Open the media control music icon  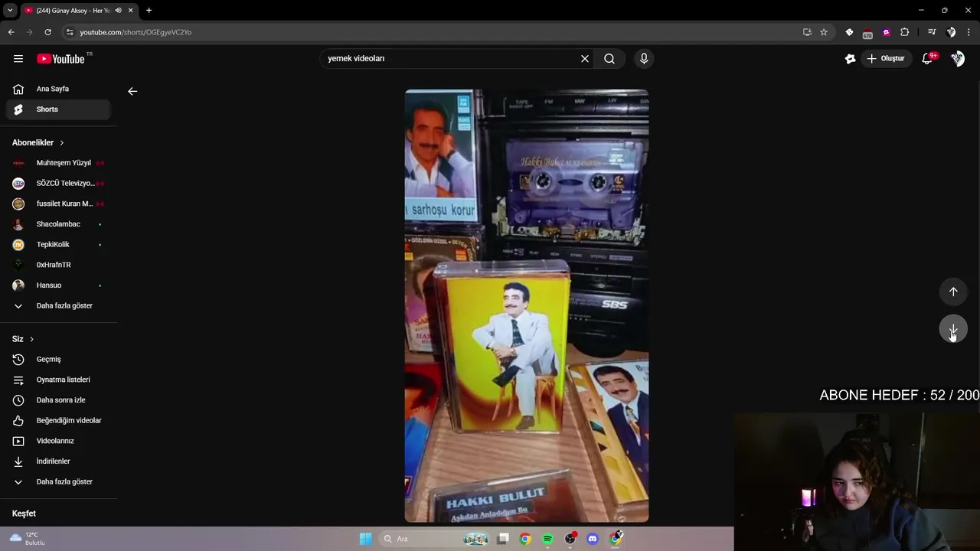point(932,32)
